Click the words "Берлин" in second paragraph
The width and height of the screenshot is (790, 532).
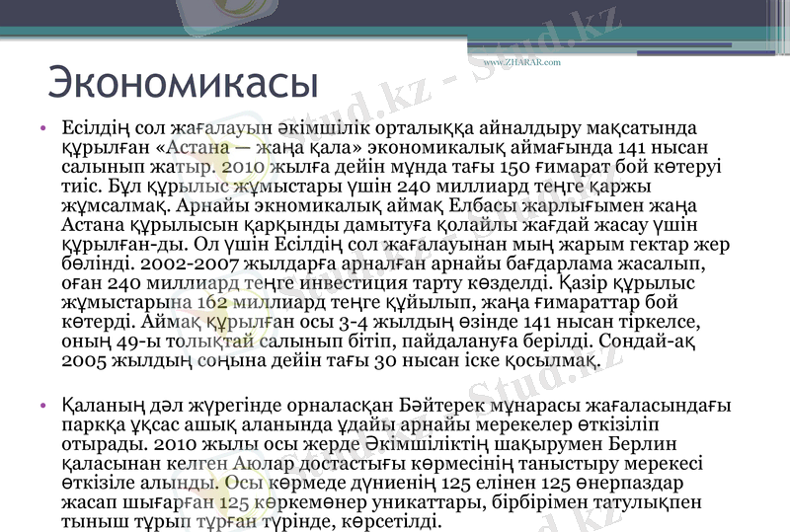click(x=643, y=444)
